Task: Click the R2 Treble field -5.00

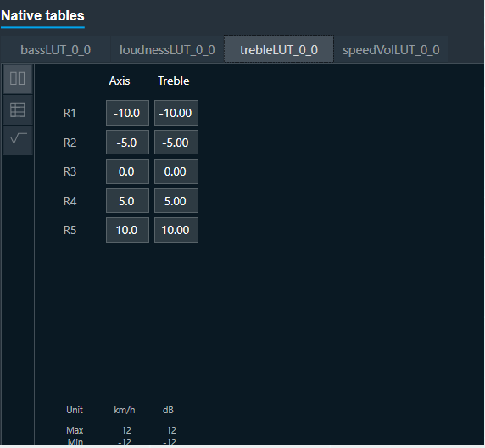Action: pos(176,143)
